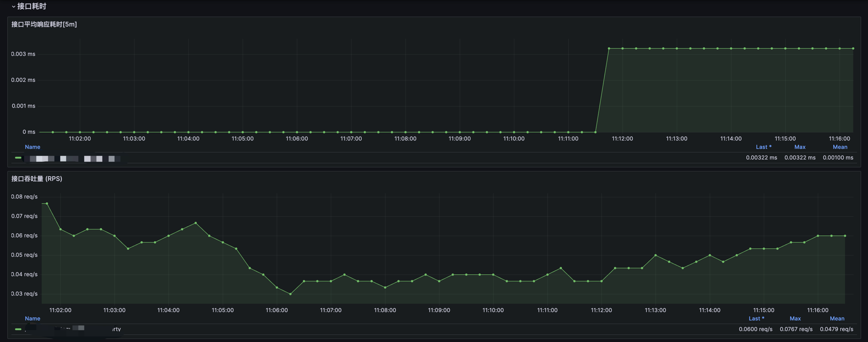This screenshot has height=342, width=868.
Task: Click first RPS data point near 0.077 req/s
Action: pyautogui.click(x=47, y=204)
